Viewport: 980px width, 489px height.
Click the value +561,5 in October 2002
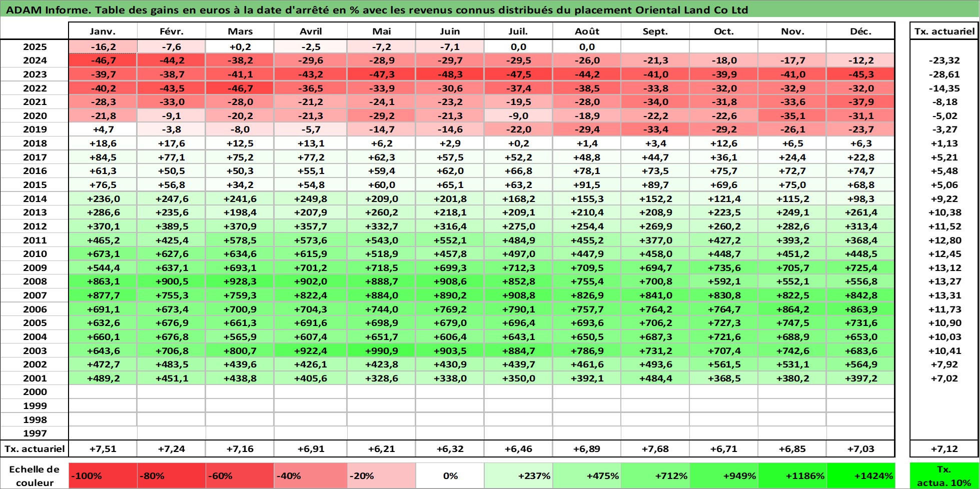pos(724,364)
